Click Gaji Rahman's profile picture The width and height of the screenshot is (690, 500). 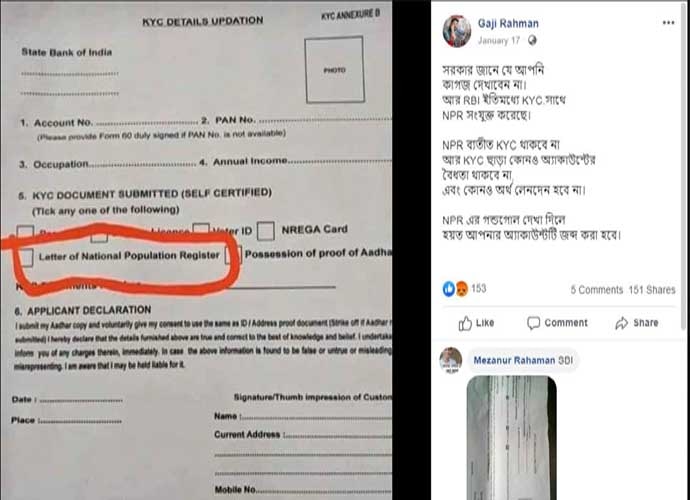coord(457,31)
